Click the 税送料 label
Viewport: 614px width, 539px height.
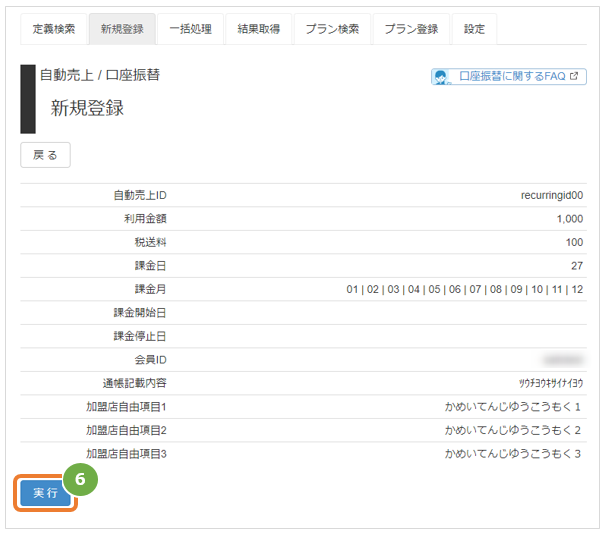tap(151, 242)
